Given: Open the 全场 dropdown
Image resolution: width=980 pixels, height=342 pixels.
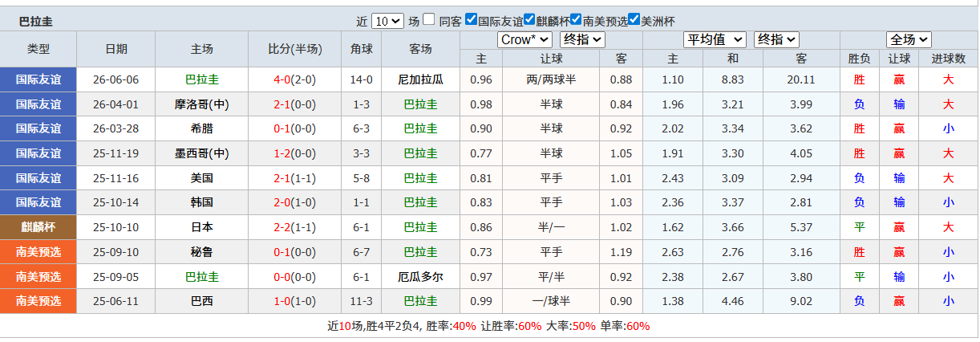Looking at the screenshot, I should tap(909, 39).
